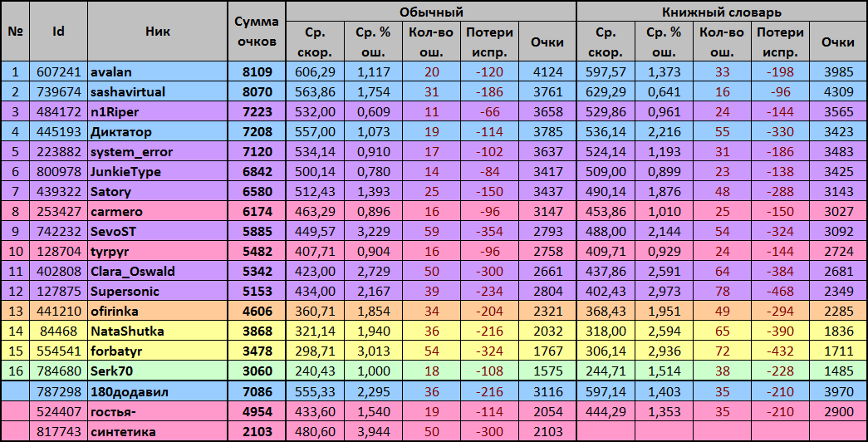Click the № column header
Viewport: 868px width, 442px height.
coord(15,32)
